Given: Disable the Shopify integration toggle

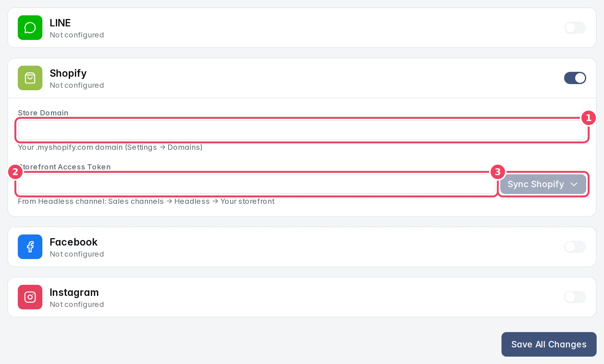Looking at the screenshot, I should click(x=575, y=78).
